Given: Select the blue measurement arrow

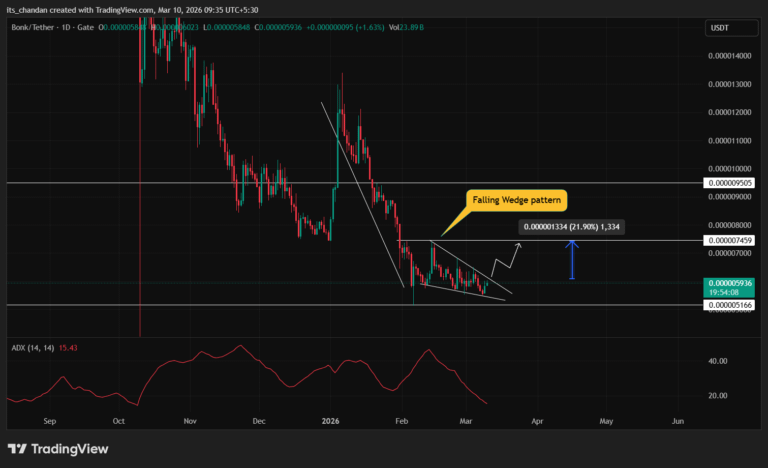Looking at the screenshot, I should 572,260.
